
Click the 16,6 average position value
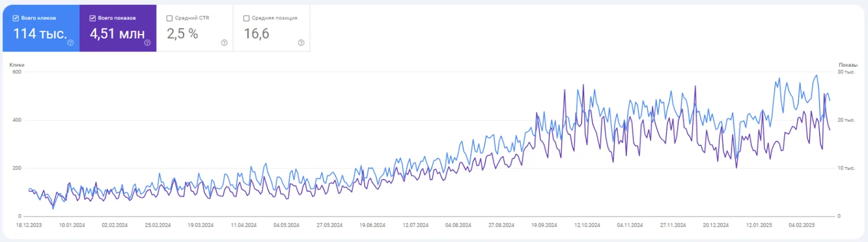(x=256, y=34)
